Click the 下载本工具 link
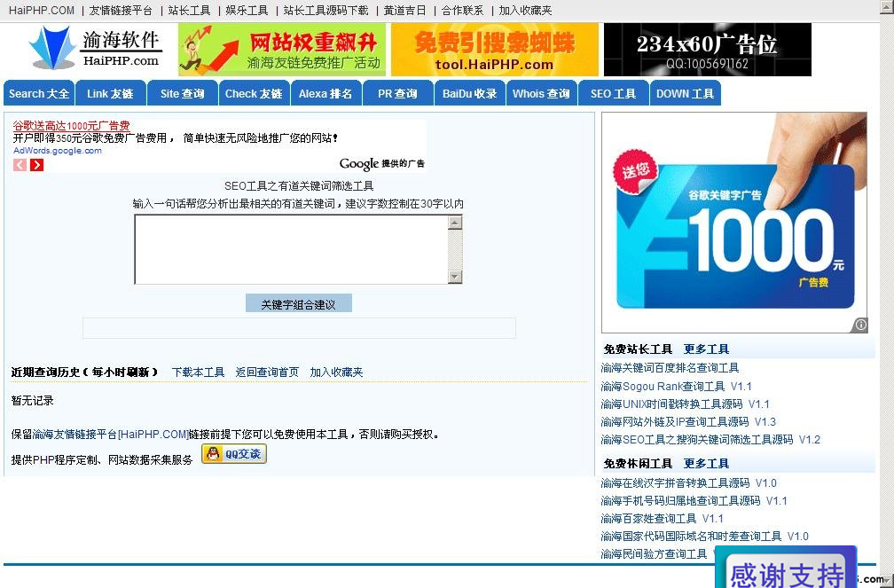 [x=199, y=372]
